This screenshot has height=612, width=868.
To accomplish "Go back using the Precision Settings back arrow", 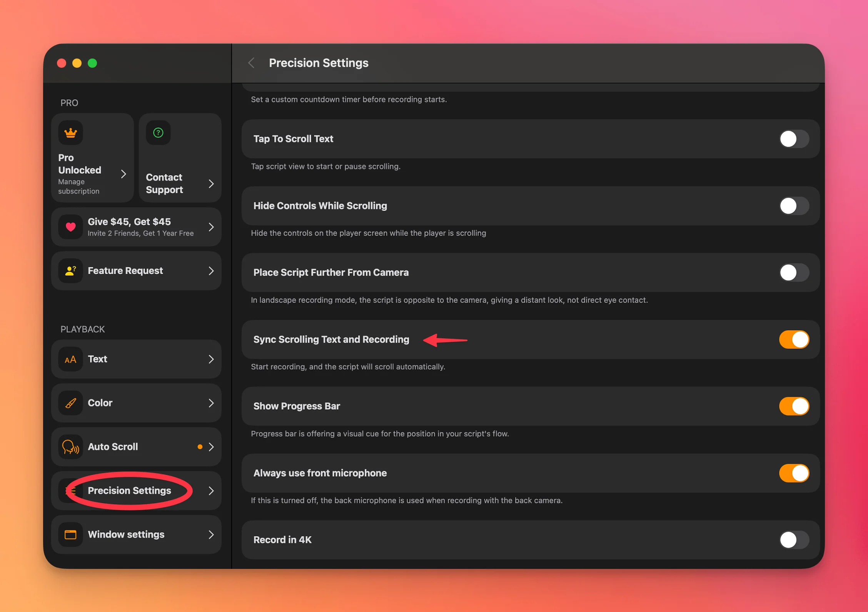I will click(252, 63).
